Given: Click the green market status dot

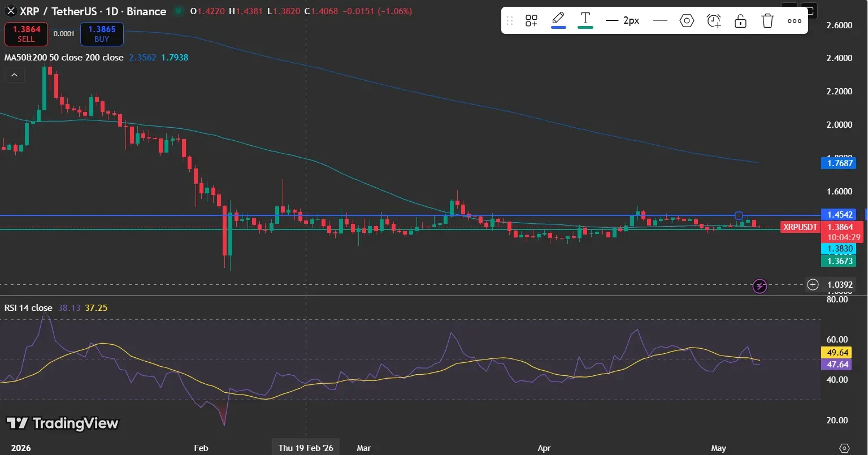Looking at the screenshot, I should tap(179, 11).
